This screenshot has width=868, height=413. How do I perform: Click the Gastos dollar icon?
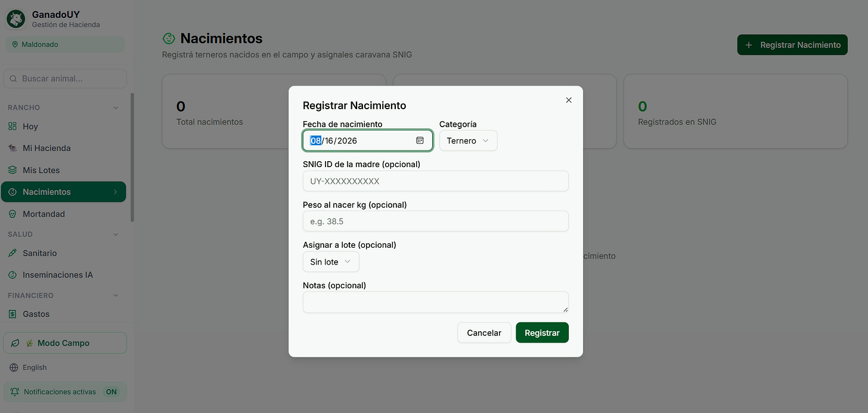(13, 314)
